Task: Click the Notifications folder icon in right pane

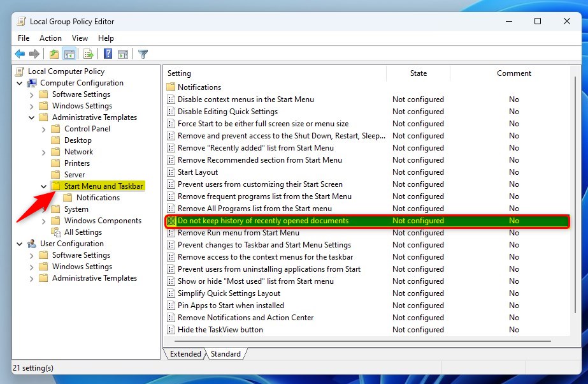Action: pos(171,87)
